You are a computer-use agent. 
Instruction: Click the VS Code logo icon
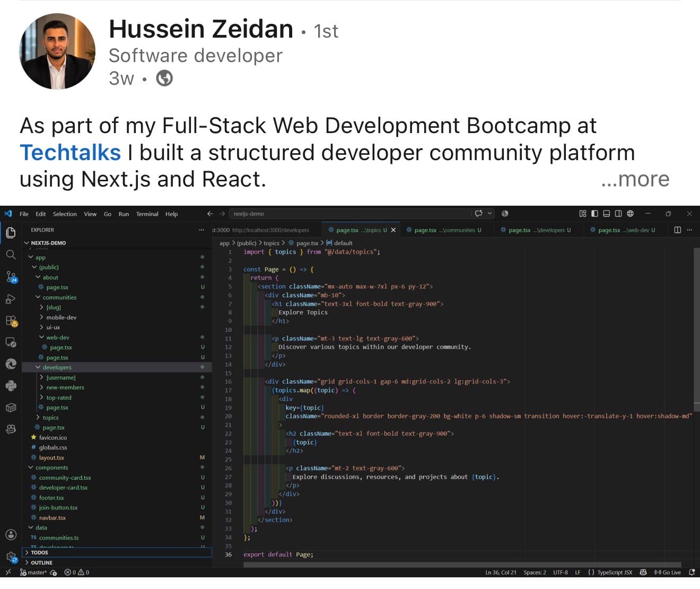pos(8,214)
